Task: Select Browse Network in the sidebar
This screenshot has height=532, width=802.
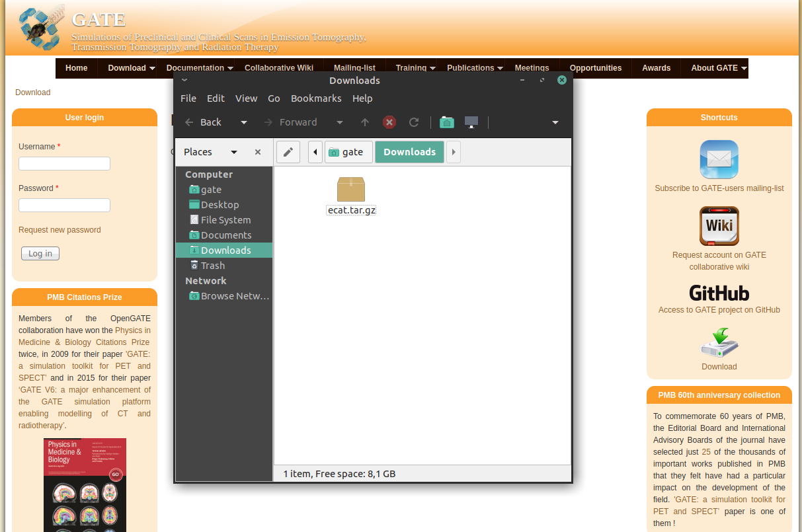Action: point(224,296)
